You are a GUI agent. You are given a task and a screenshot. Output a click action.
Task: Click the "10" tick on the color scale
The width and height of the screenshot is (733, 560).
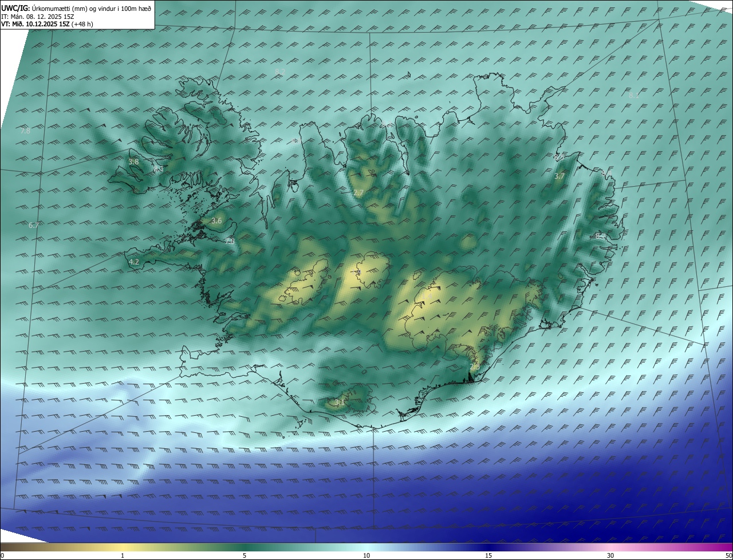point(366,555)
